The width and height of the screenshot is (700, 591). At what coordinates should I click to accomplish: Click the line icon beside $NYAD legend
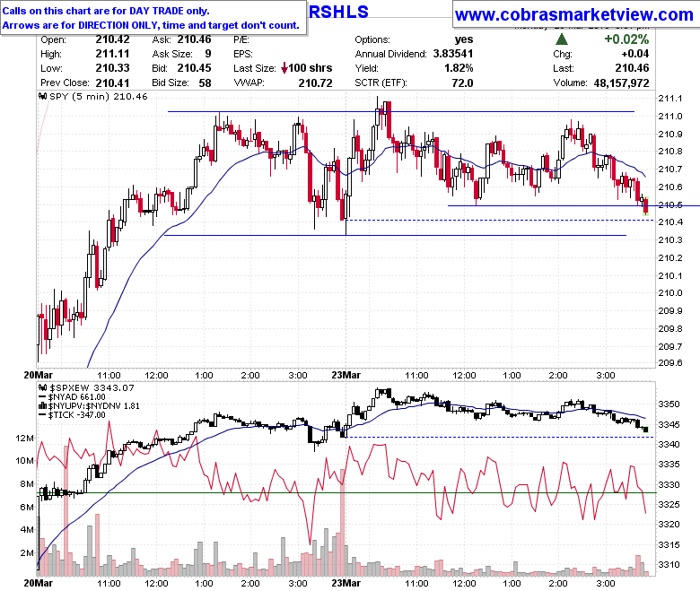pos(43,397)
